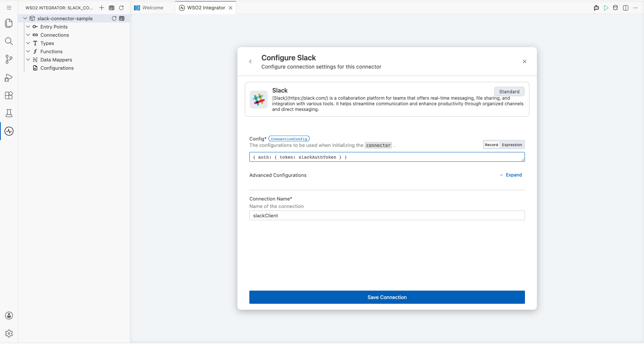Expand the Data Mappers tree node
This screenshot has height=344, width=644.
pos(28,60)
